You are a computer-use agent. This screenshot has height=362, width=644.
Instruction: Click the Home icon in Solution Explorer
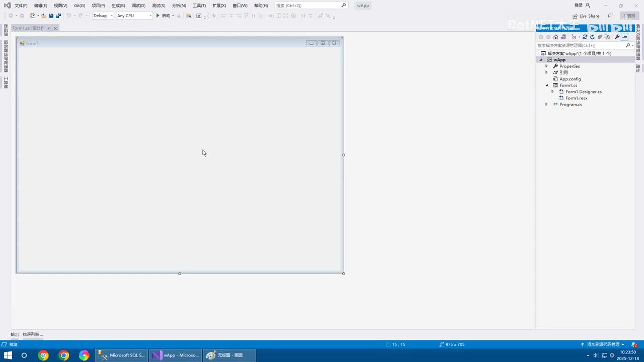555,37
